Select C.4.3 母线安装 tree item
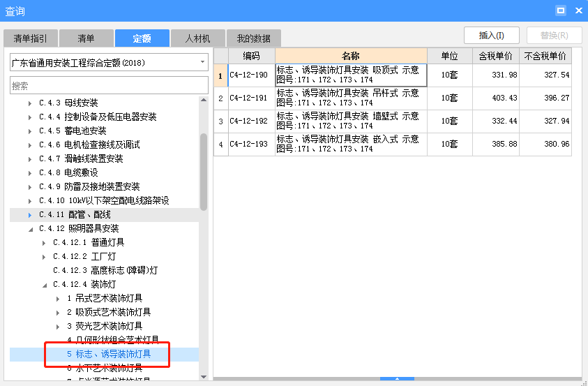The width and height of the screenshot is (588, 386). pyautogui.click(x=68, y=103)
